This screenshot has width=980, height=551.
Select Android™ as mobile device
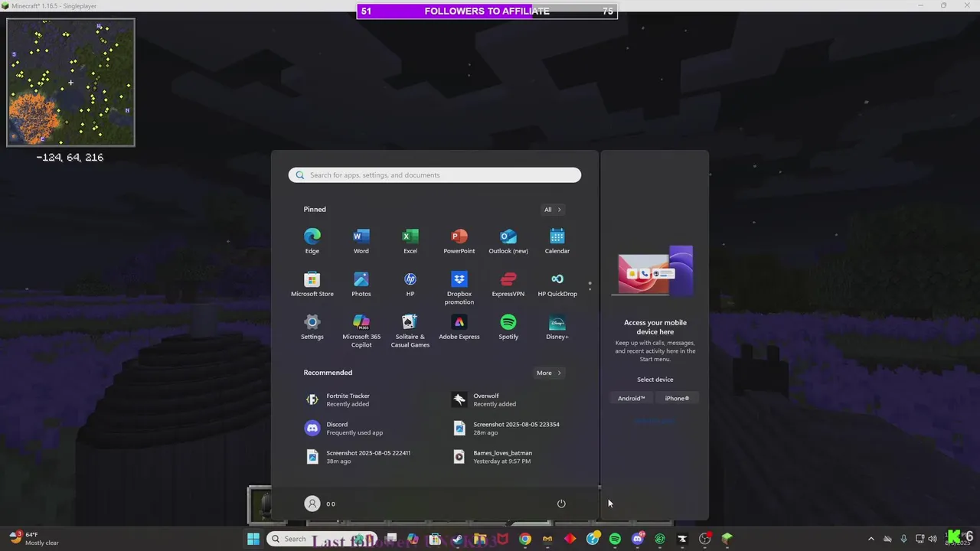click(x=632, y=398)
